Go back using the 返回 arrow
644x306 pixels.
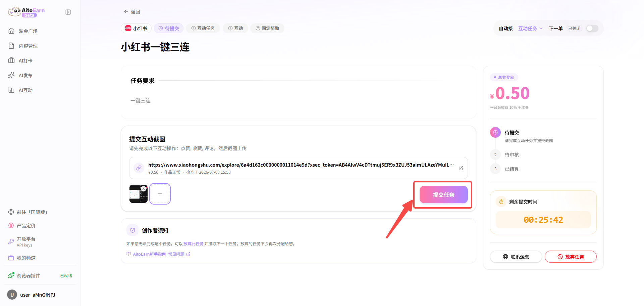pos(126,11)
